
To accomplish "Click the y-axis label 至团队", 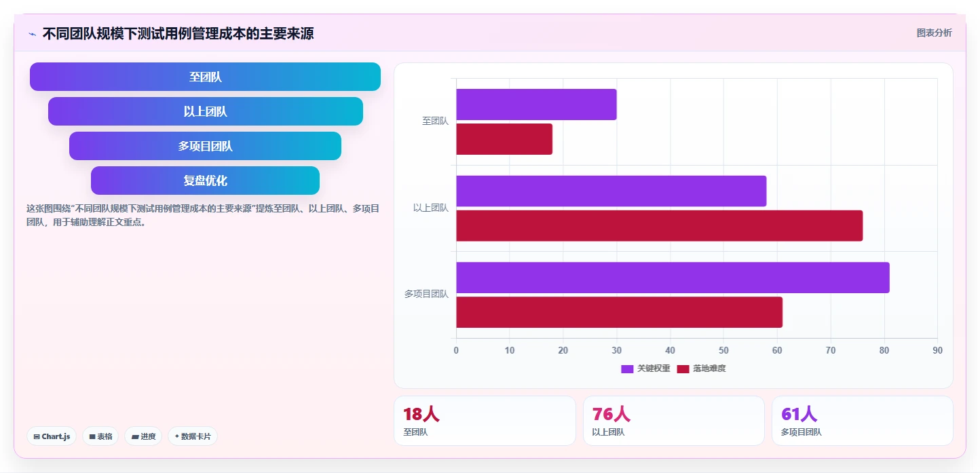I will (435, 121).
